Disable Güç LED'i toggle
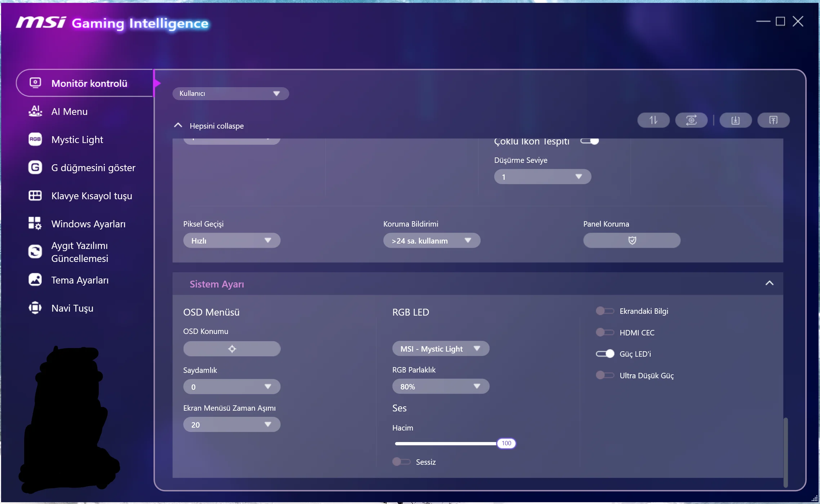 (x=605, y=354)
